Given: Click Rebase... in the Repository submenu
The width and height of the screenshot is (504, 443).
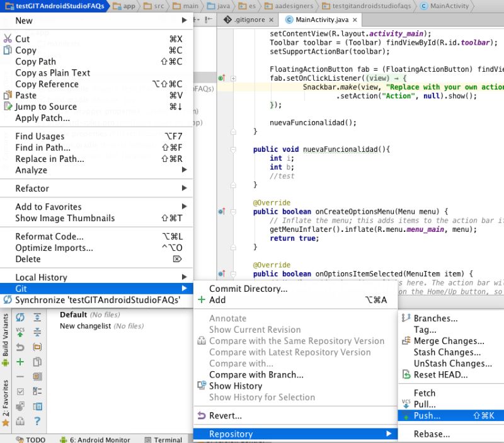Looking at the screenshot, I should [x=451, y=434].
